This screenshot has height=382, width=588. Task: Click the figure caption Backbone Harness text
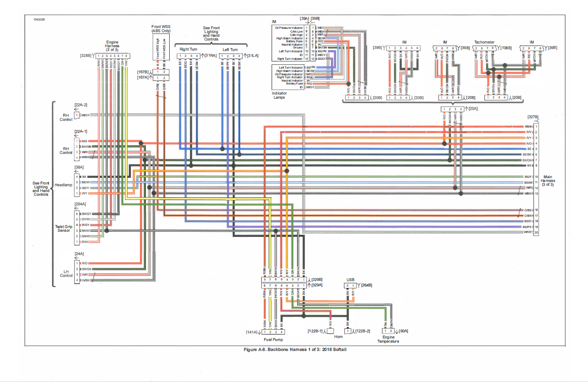click(295, 350)
